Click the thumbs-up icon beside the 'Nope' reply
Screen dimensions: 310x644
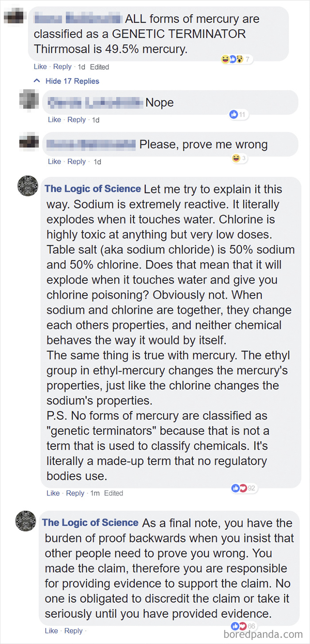pos(234,114)
